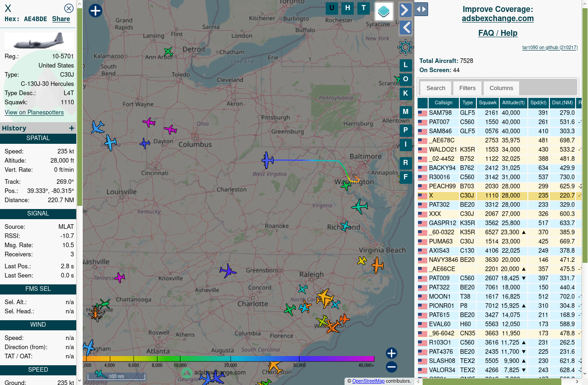Zoom in with the map plus button
This screenshot has height=385, width=588.
[391, 353]
